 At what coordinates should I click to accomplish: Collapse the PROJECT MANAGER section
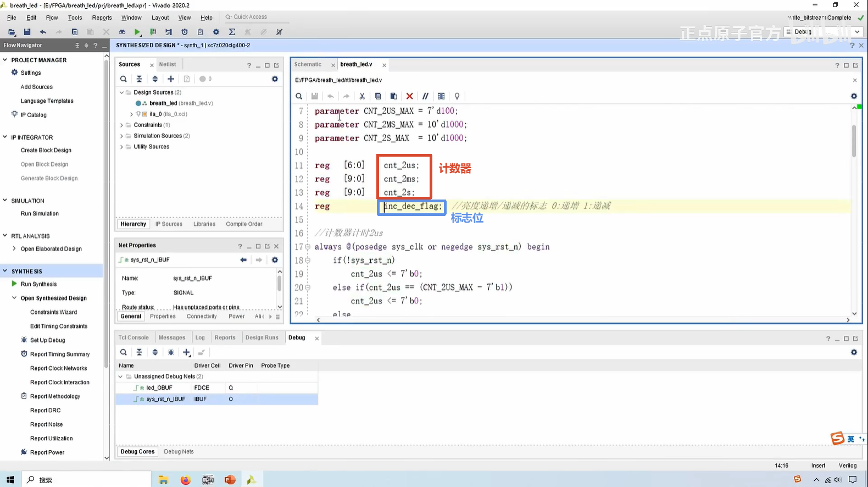[x=5, y=60]
